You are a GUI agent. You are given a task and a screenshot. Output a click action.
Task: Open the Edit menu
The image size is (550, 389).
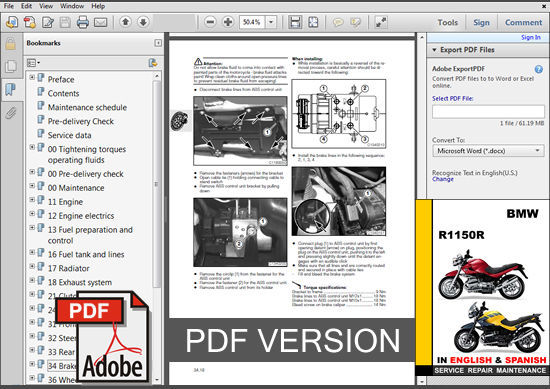tap(26, 6)
